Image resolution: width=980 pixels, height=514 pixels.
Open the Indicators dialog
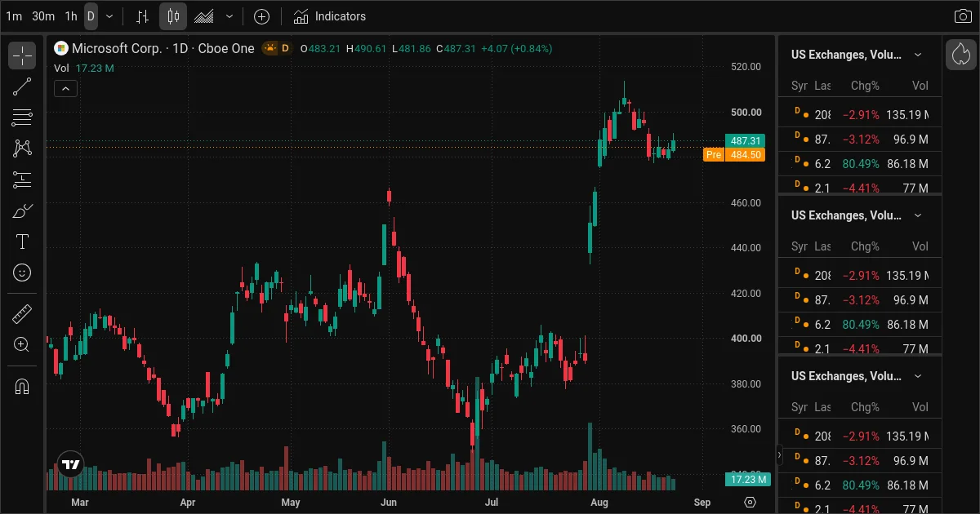[x=329, y=16]
